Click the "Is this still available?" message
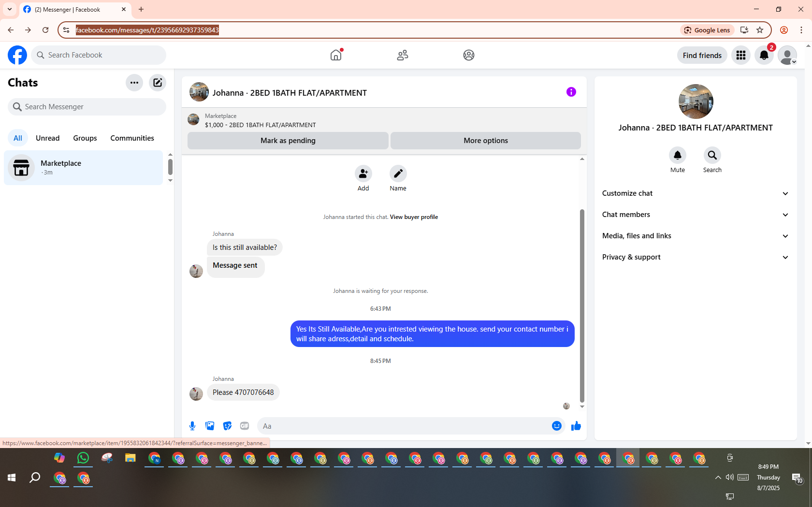Viewport: 812px width, 507px height. click(x=245, y=247)
